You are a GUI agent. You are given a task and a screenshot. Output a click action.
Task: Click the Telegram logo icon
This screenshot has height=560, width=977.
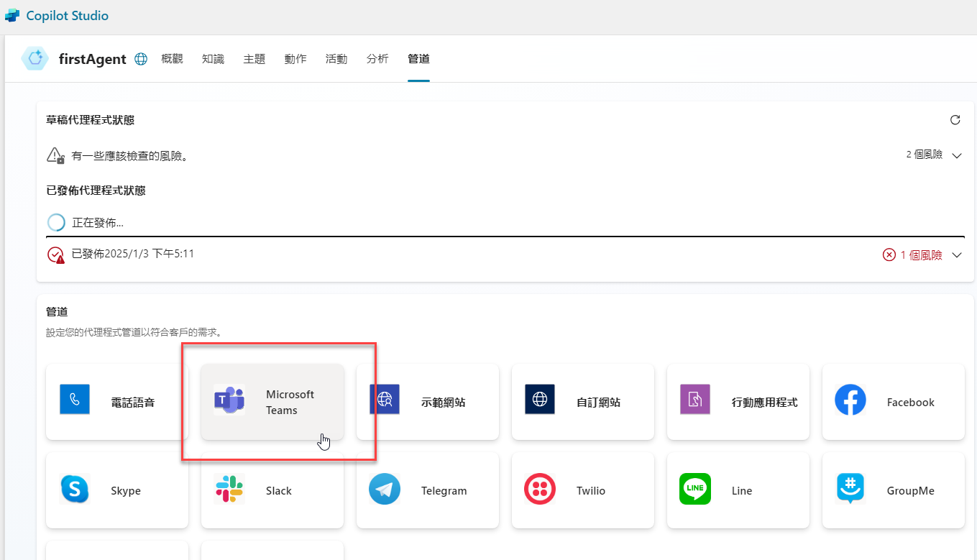(385, 489)
